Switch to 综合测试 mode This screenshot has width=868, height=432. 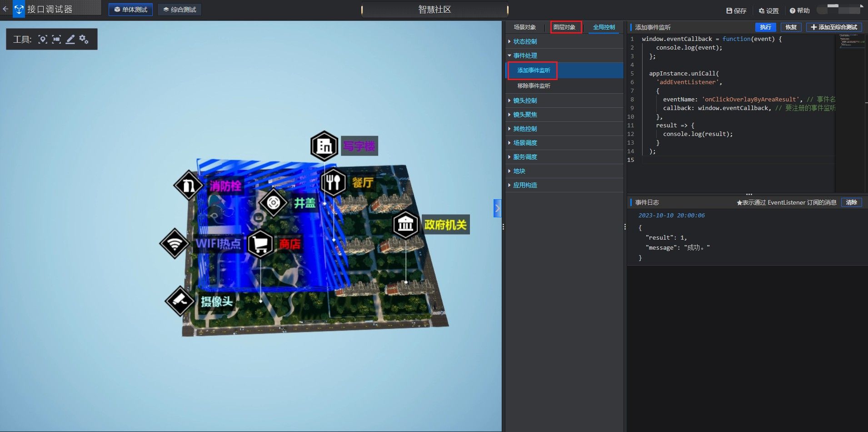(180, 10)
